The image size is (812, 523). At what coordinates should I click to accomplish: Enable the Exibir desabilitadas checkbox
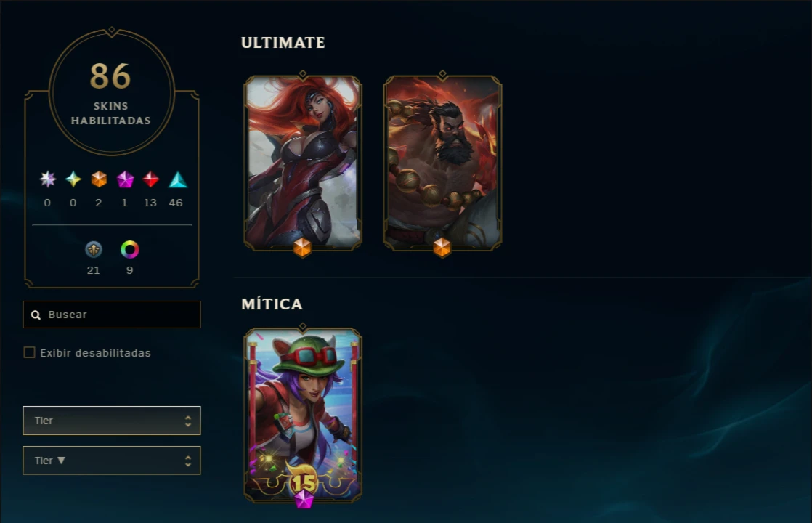point(30,352)
